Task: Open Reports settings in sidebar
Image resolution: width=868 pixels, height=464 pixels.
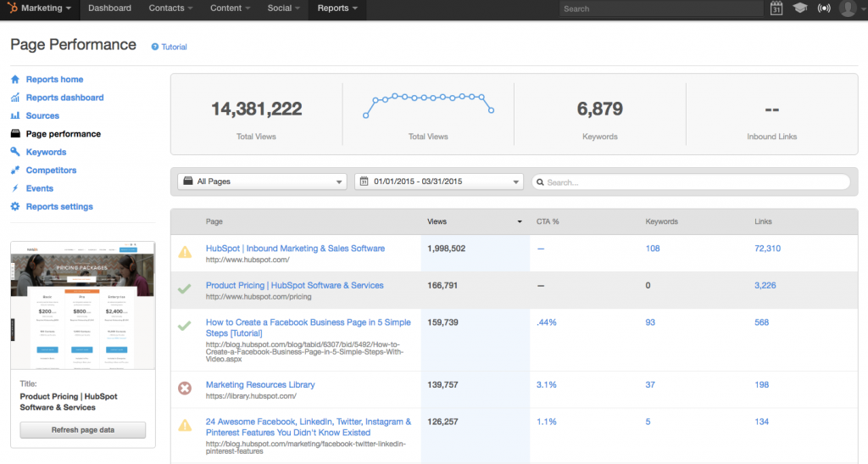Action: click(59, 206)
